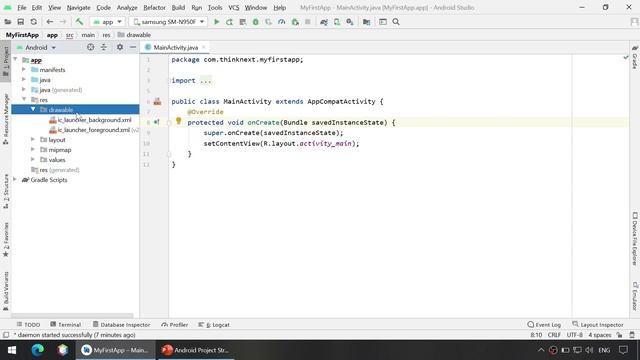Open the AVD Manager icon
The width and height of the screenshot is (640, 360).
[337, 22]
